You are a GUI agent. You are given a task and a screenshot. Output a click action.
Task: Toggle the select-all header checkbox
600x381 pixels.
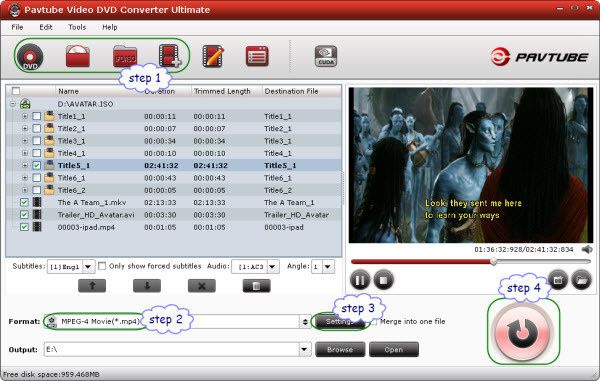click(16, 91)
